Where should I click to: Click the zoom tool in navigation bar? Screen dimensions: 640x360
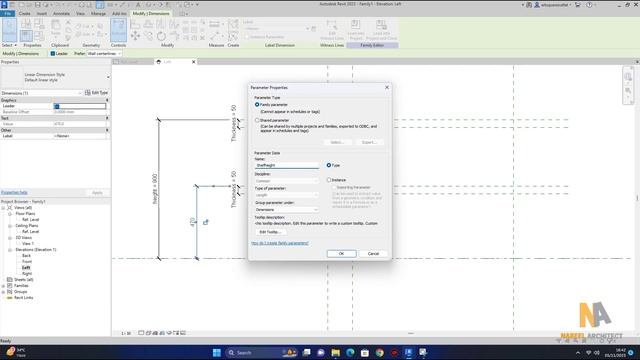pos(628,91)
